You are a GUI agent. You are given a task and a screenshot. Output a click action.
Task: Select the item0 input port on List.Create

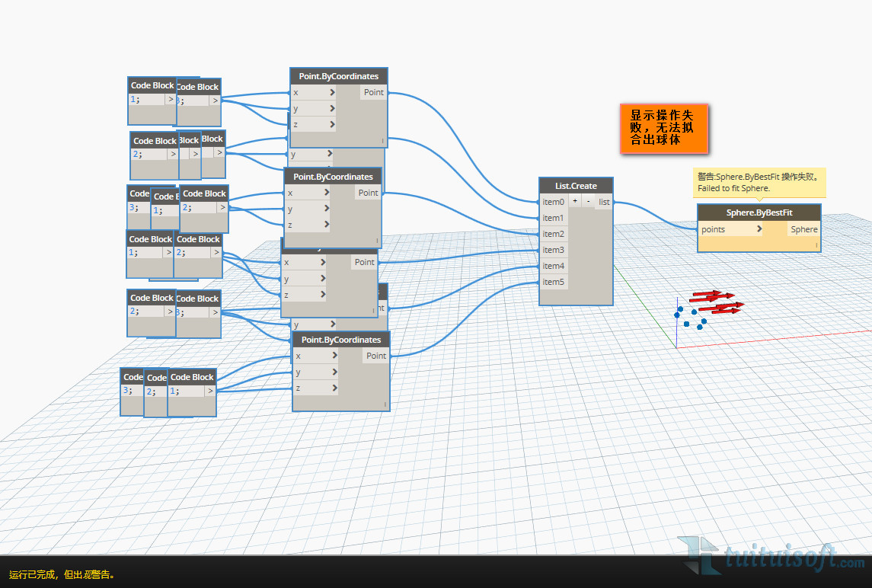(553, 202)
